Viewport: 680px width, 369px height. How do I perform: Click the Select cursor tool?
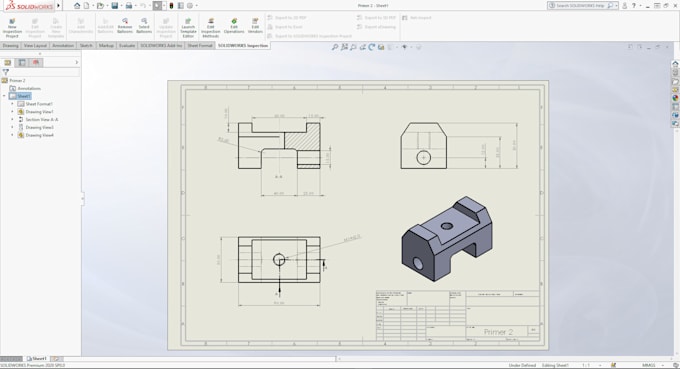point(157,6)
